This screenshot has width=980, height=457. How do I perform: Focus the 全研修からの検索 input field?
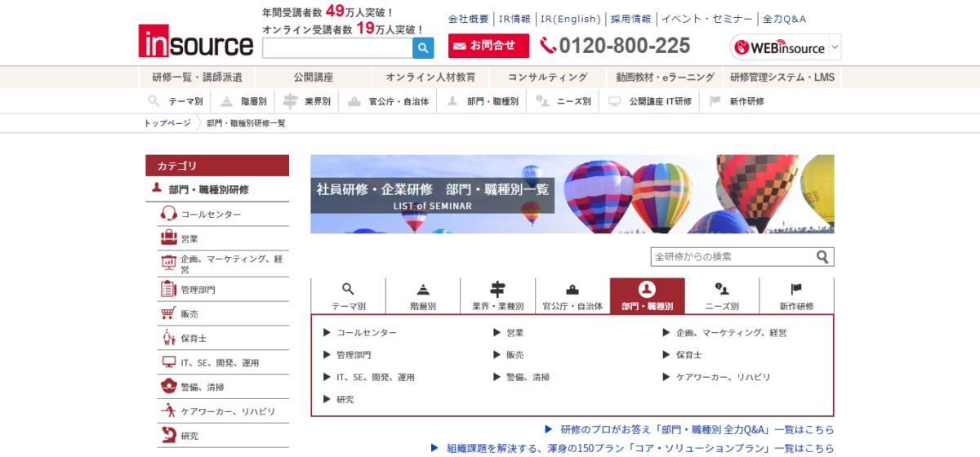tap(731, 257)
